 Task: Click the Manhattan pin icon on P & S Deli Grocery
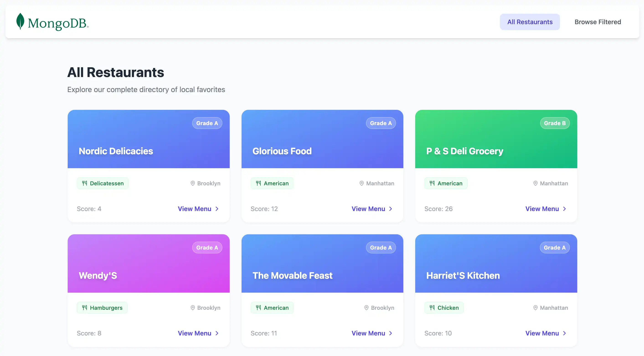pyautogui.click(x=535, y=183)
